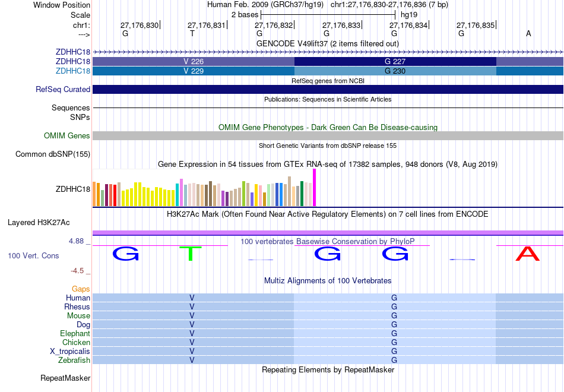Viewport: 564px width, 392px height.
Task: Click the Zebrafish species label
Action: [74, 360]
